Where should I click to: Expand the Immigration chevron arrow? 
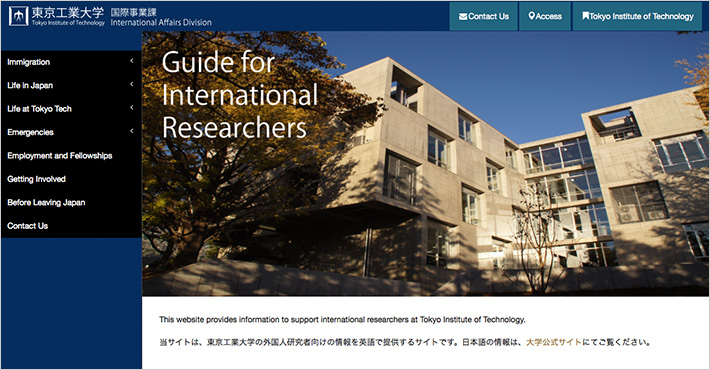tap(132, 61)
